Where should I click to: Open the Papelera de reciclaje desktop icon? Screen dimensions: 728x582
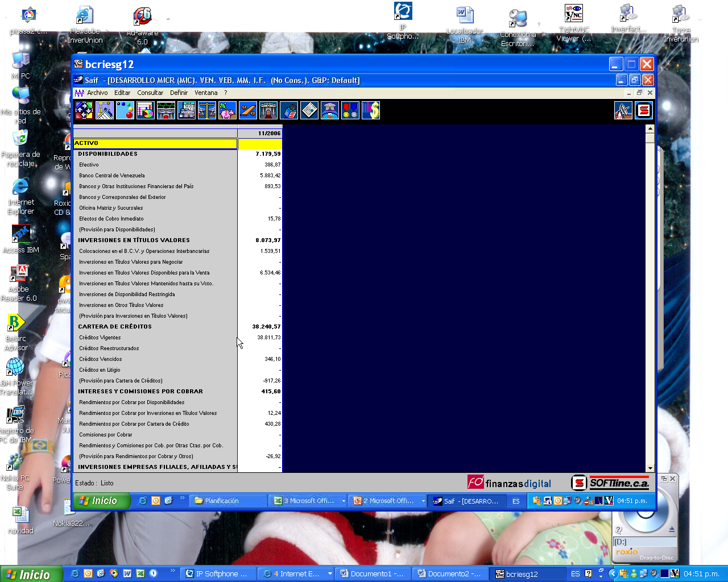tap(20, 149)
